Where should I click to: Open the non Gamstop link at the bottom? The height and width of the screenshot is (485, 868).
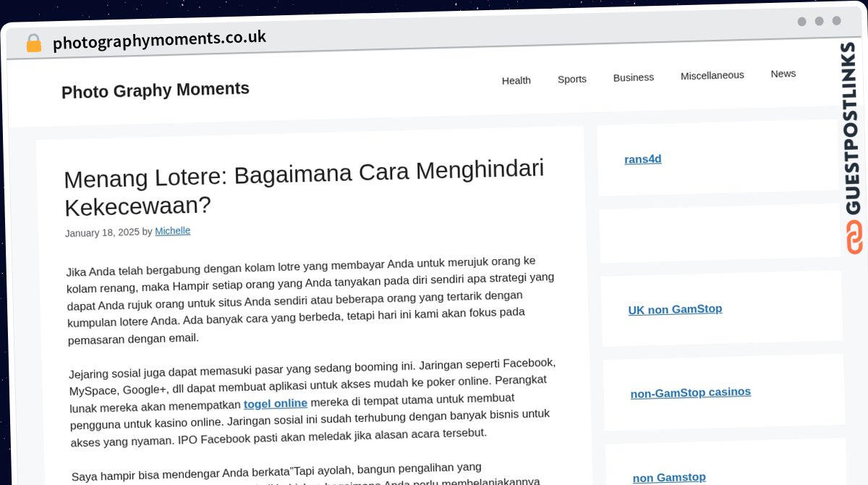point(669,477)
